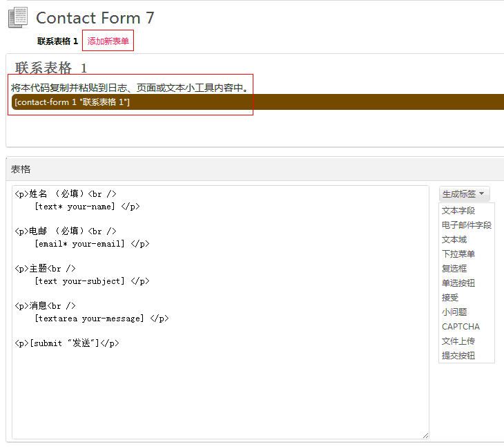Click the <p>消息<br /> line
The width and height of the screenshot is (504, 447).
point(45,306)
